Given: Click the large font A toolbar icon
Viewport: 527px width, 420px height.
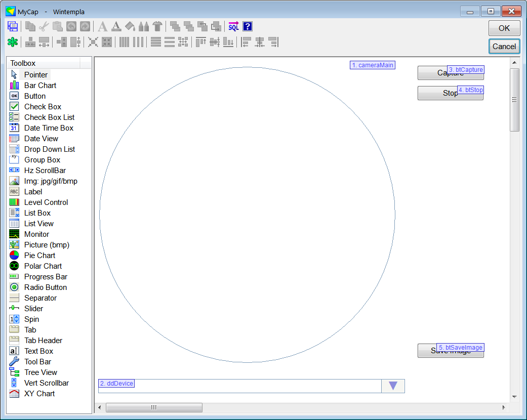Looking at the screenshot, I should click(102, 26).
